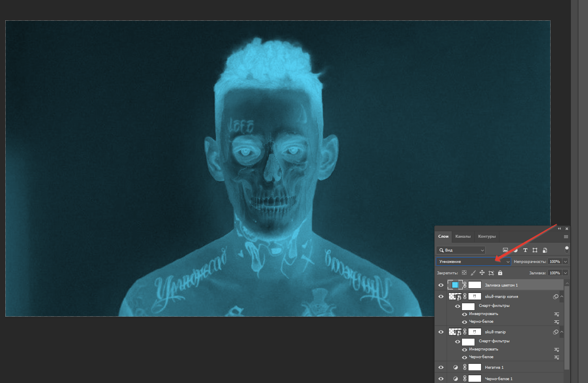This screenshot has height=383, width=588.
Task: Lock position move-arrows icon
Action: pos(482,273)
